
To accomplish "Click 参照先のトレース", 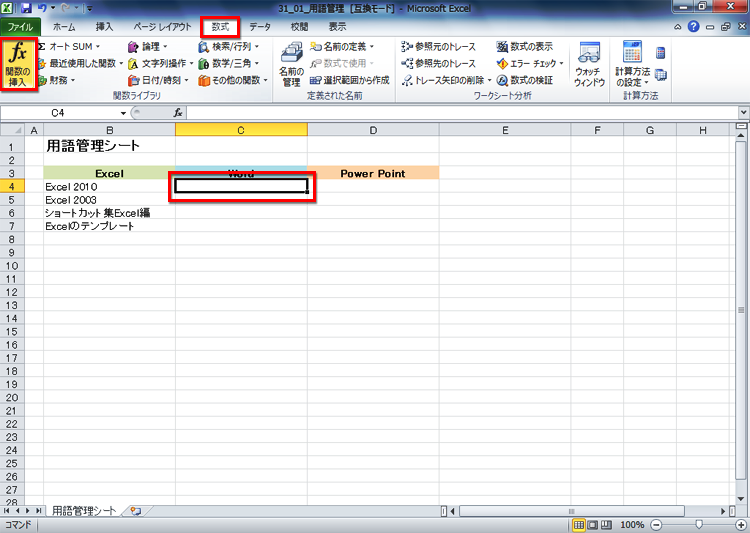I will (439, 63).
